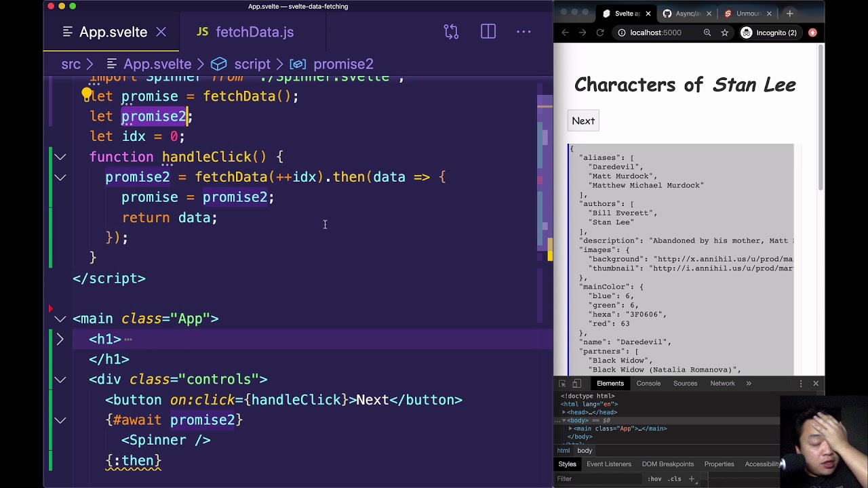Viewport: 868px width, 488px height.
Task: Close the DevTools panel
Action: [816, 384]
